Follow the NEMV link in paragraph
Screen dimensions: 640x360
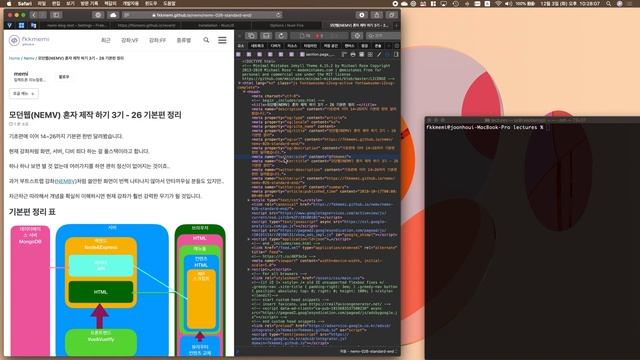(65, 181)
